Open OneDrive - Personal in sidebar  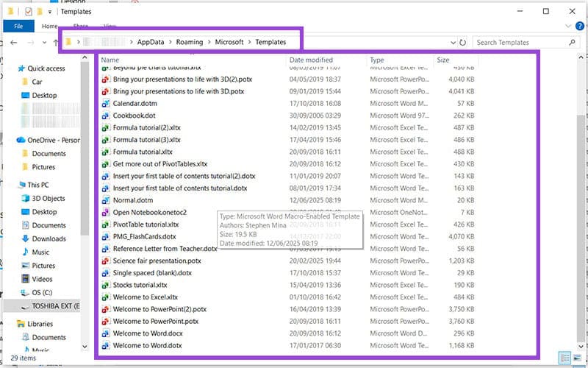click(53, 140)
